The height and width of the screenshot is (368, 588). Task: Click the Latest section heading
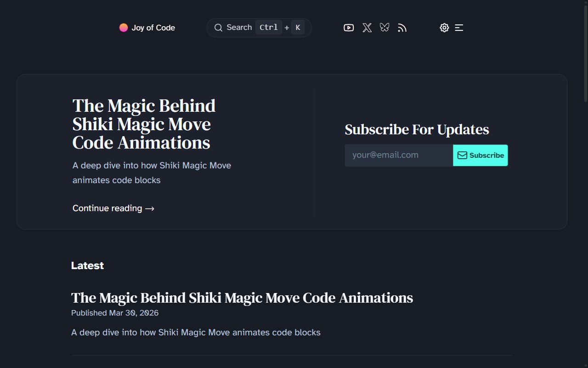[87, 265]
